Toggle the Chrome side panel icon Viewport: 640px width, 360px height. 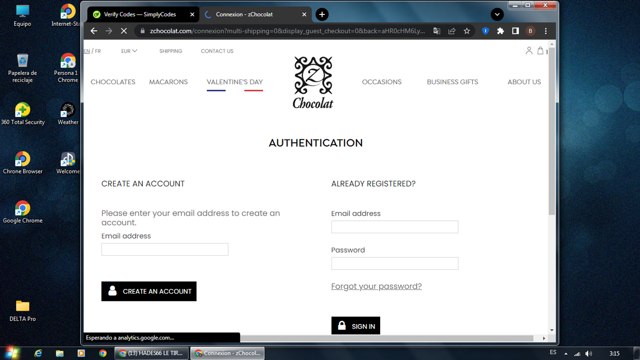[x=515, y=31]
